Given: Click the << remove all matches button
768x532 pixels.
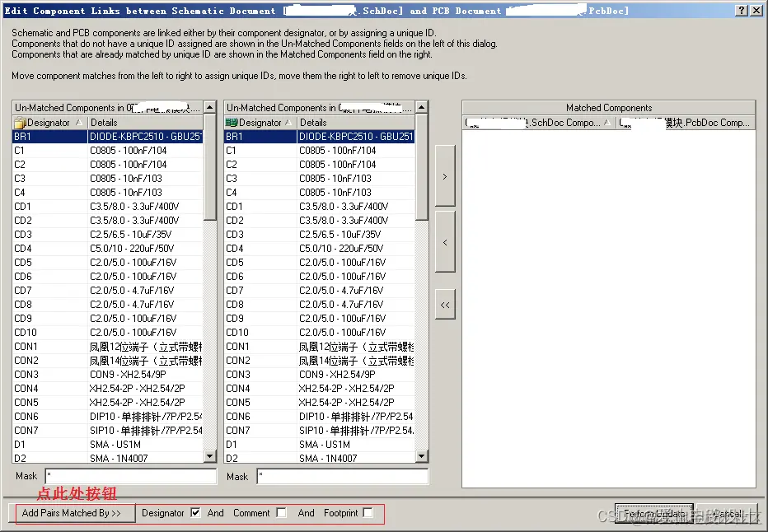Looking at the screenshot, I should (445, 305).
